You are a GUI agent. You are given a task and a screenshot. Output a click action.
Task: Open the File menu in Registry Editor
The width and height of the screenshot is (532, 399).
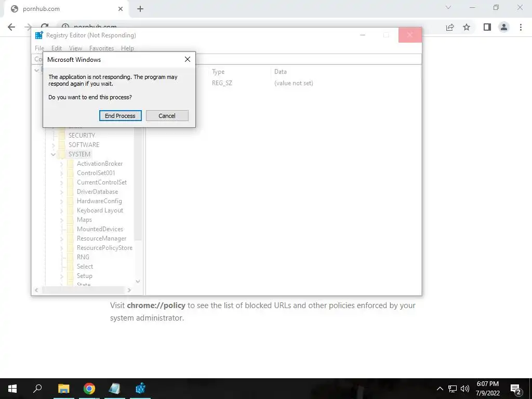[x=39, y=48]
